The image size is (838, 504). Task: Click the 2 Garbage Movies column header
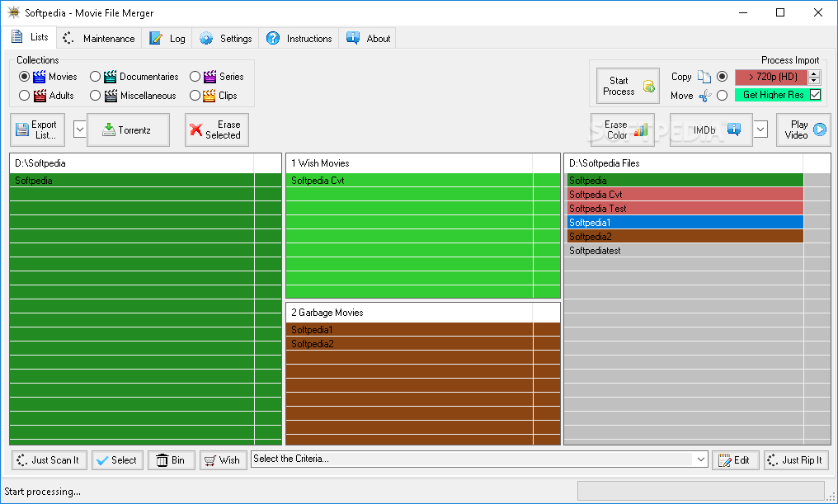coord(409,313)
